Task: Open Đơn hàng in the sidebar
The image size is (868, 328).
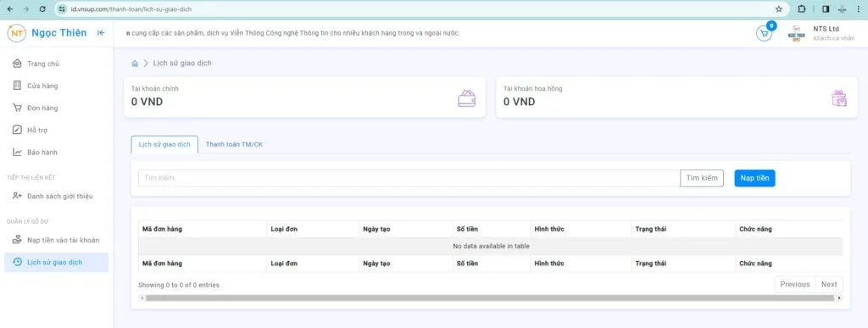Action: (x=57, y=108)
